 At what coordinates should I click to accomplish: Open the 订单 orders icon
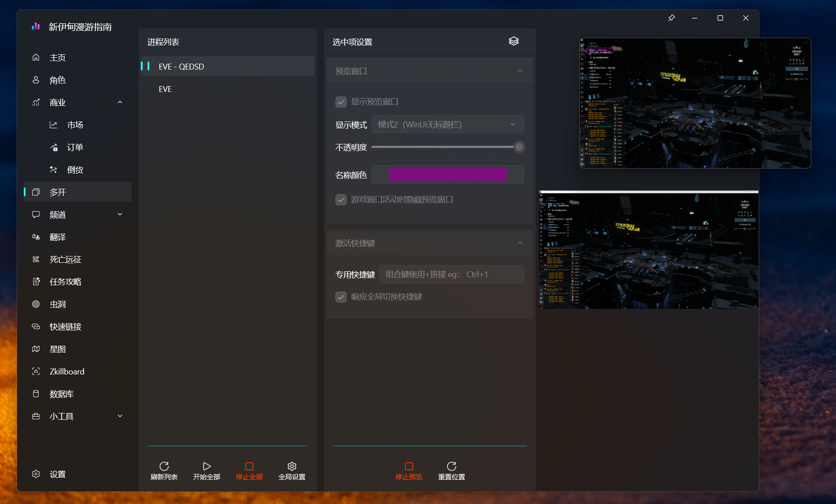(53, 147)
